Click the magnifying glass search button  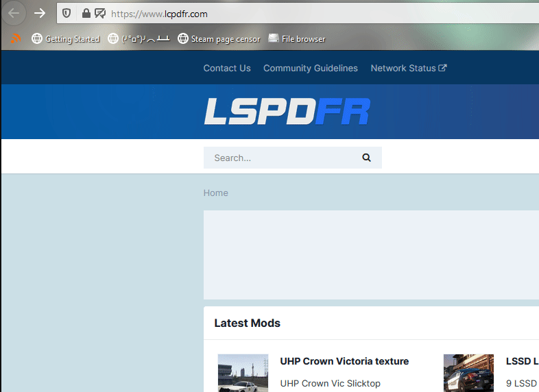(x=366, y=158)
